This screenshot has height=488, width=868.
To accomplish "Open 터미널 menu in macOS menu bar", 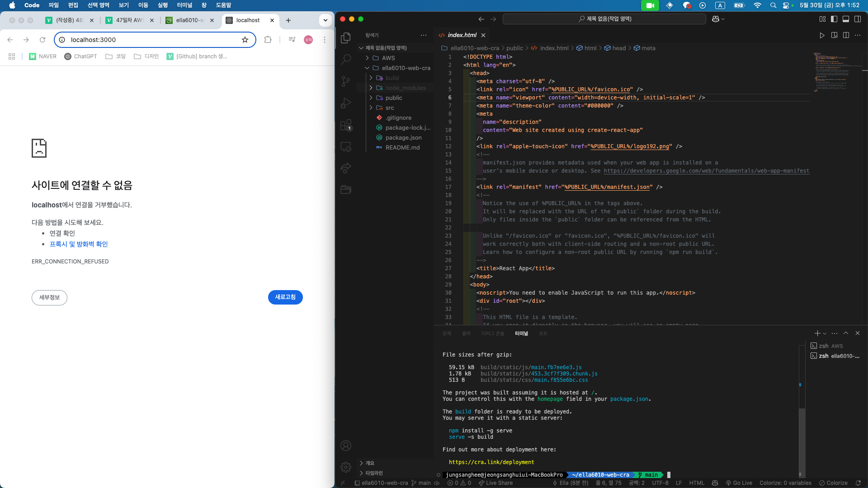I will [184, 5].
